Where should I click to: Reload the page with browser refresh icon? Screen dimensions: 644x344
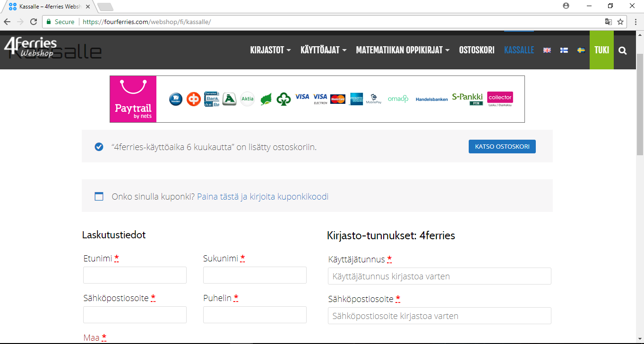(34, 22)
